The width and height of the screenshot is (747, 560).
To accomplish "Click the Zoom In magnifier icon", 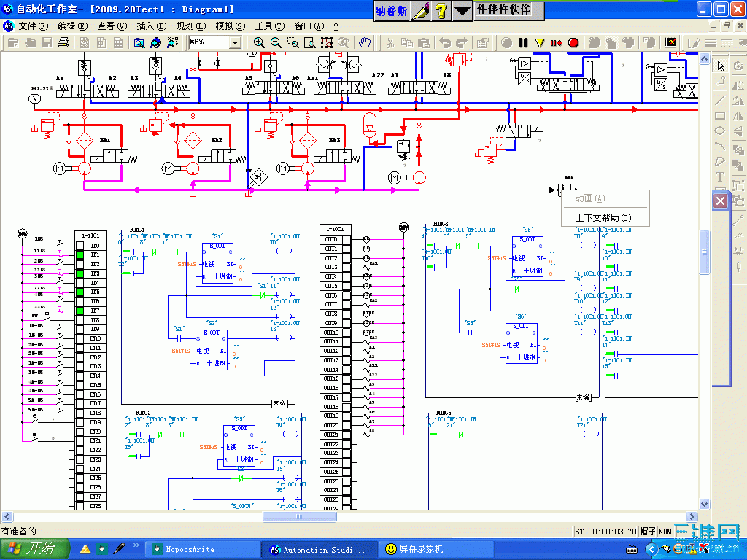I will tap(259, 43).
